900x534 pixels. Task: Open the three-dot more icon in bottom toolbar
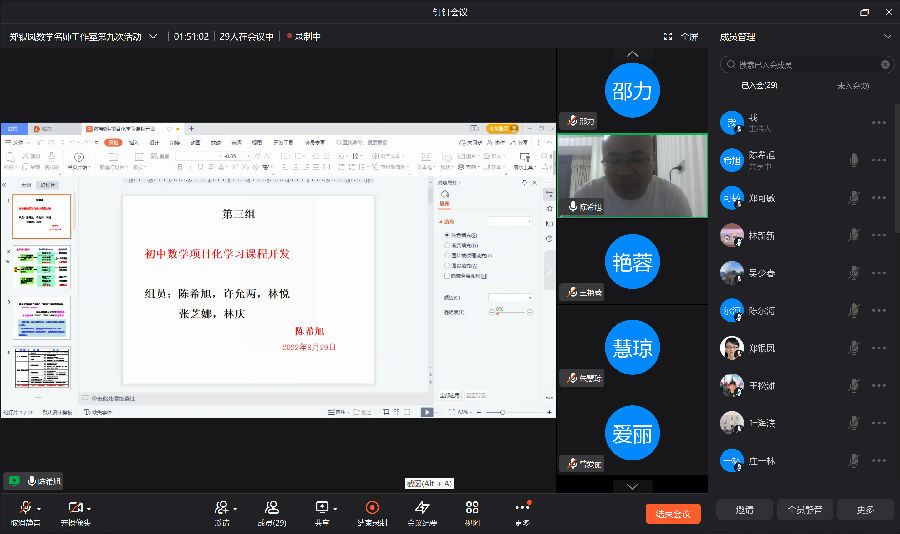[522, 509]
